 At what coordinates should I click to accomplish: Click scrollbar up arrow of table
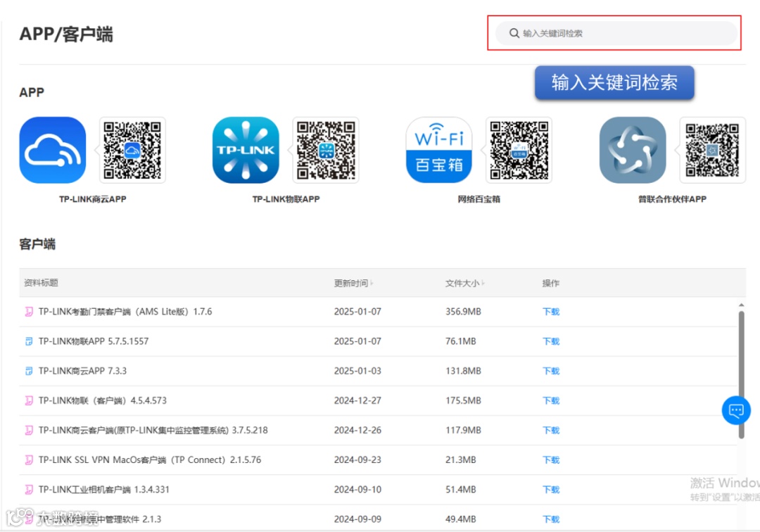click(741, 305)
